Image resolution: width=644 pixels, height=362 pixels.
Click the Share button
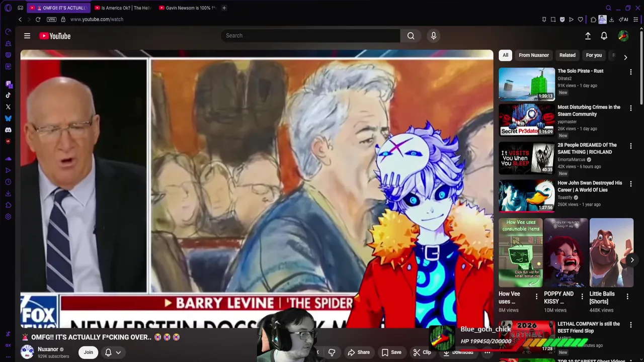[x=359, y=352]
